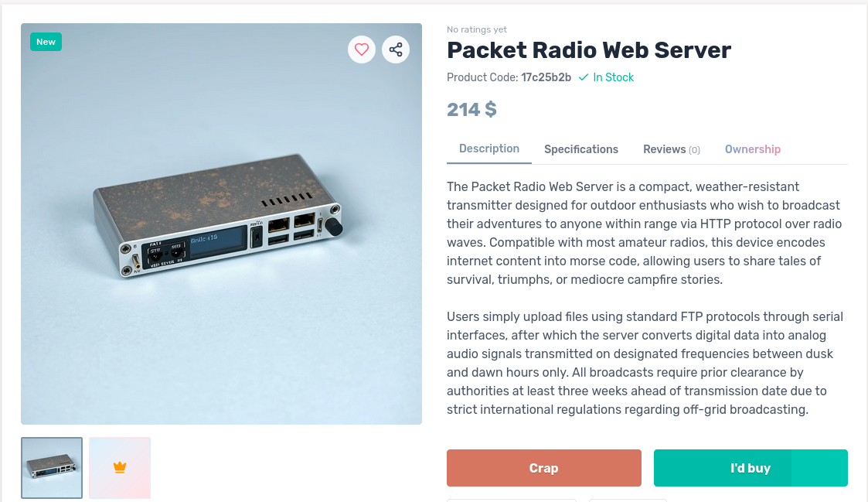Open the Description tab
The height and width of the screenshot is (502, 868).
[x=489, y=149]
